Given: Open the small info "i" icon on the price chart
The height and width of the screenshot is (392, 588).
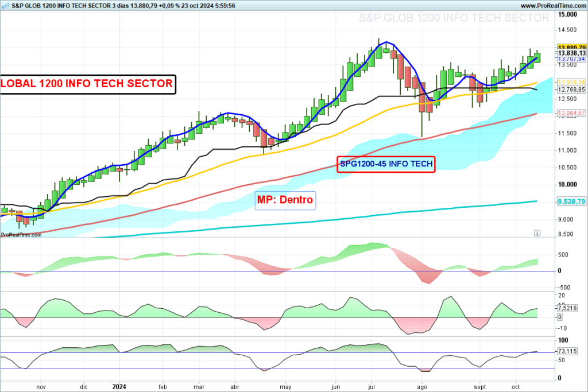Looking at the screenshot, I should point(537,233).
